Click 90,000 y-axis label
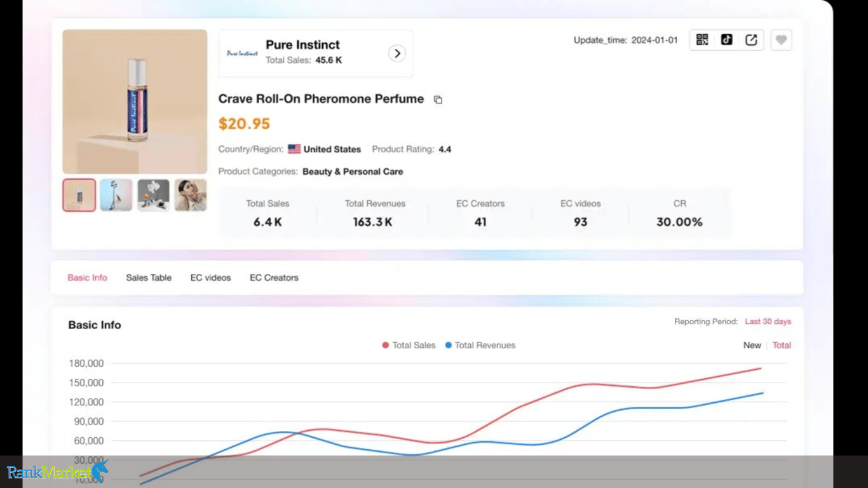Image resolution: width=868 pixels, height=488 pixels. (x=88, y=421)
